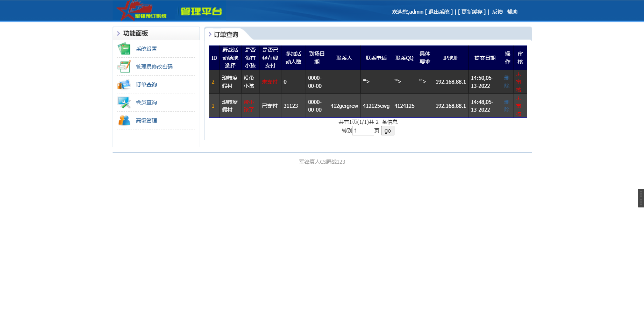Click the 已支付 cell in order 1
The width and height of the screenshot is (644, 333).
[270, 106]
